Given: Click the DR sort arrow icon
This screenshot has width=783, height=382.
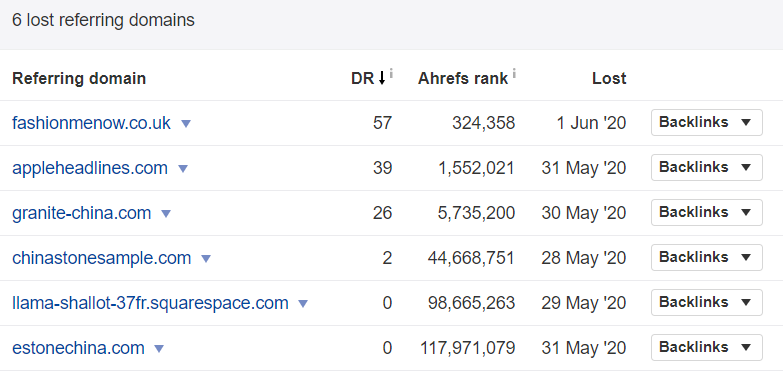Looking at the screenshot, I should click(x=382, y=78).
